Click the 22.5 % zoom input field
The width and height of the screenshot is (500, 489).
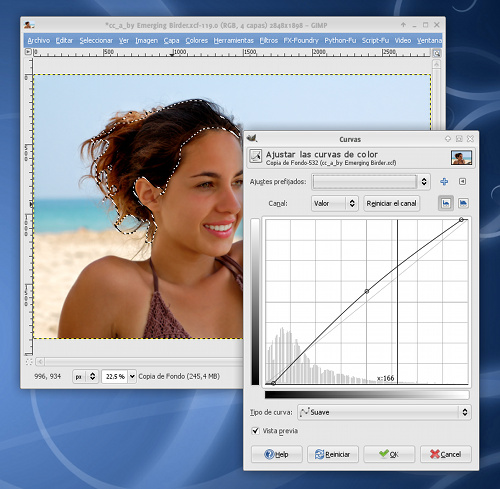pyautogui.click(x=115, y=377)
